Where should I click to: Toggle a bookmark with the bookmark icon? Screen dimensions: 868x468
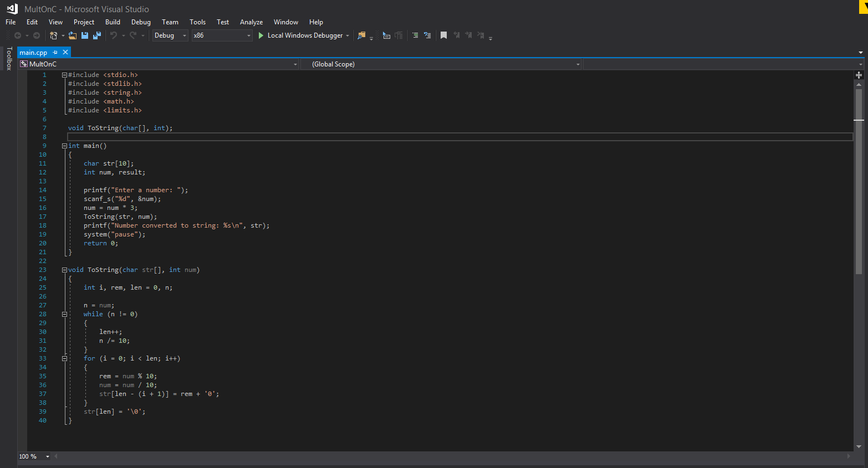[x=443, y=35]
